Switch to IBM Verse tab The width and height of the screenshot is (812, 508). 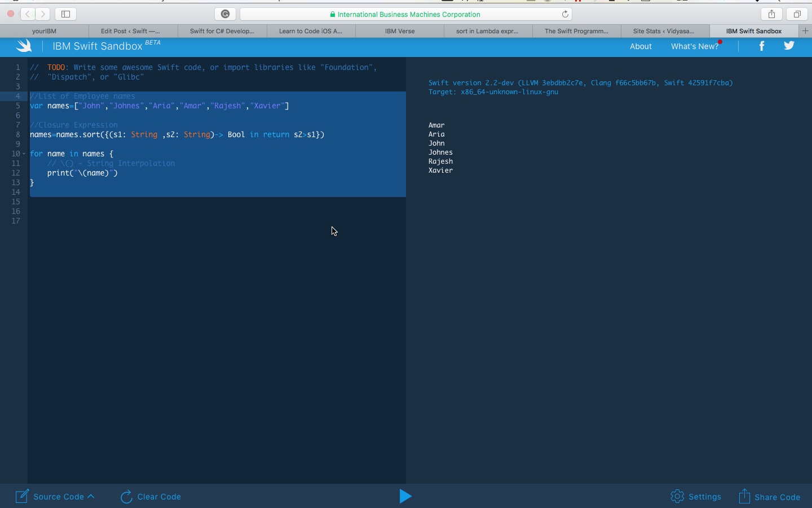point(400,31)
